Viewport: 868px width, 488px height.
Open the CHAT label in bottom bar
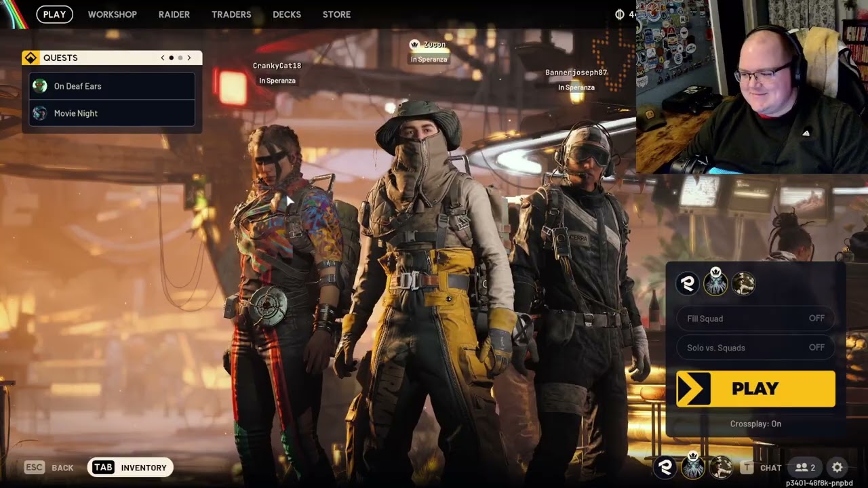(771, 468)
